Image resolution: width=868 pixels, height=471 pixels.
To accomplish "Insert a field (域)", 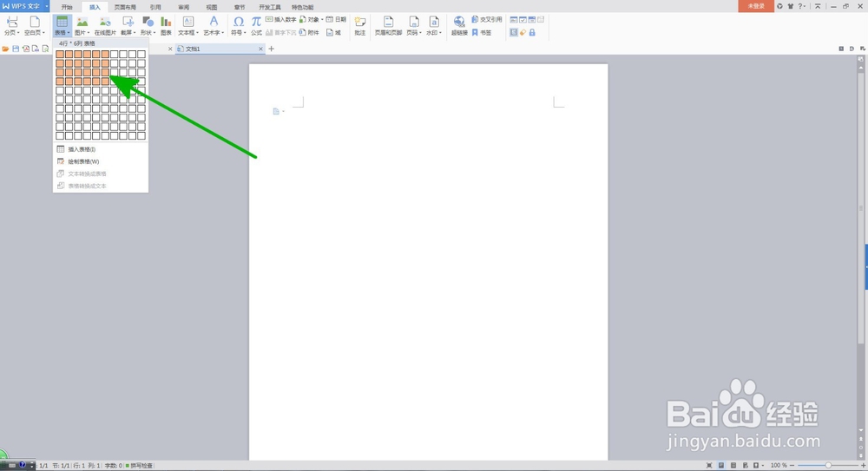I will tap(334, 33).
